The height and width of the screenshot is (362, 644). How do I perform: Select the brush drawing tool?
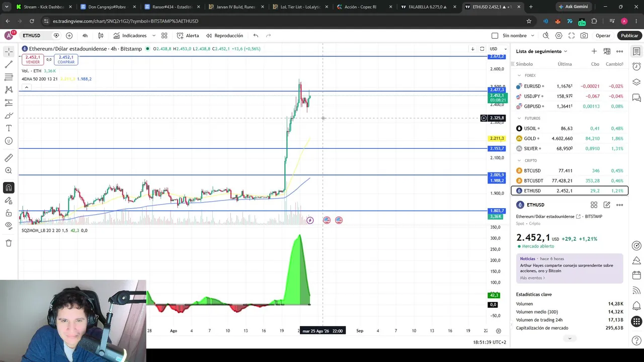pos(9,116)
